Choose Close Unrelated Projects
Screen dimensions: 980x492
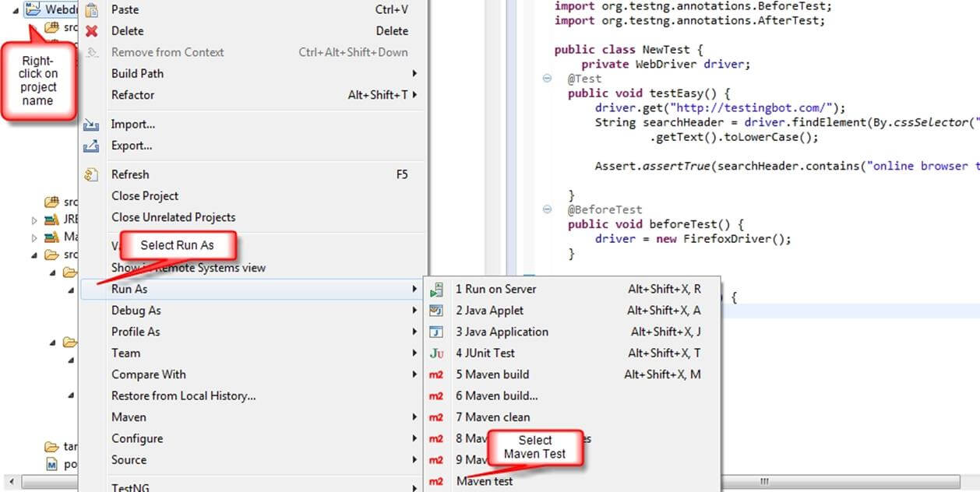(173, 217)
